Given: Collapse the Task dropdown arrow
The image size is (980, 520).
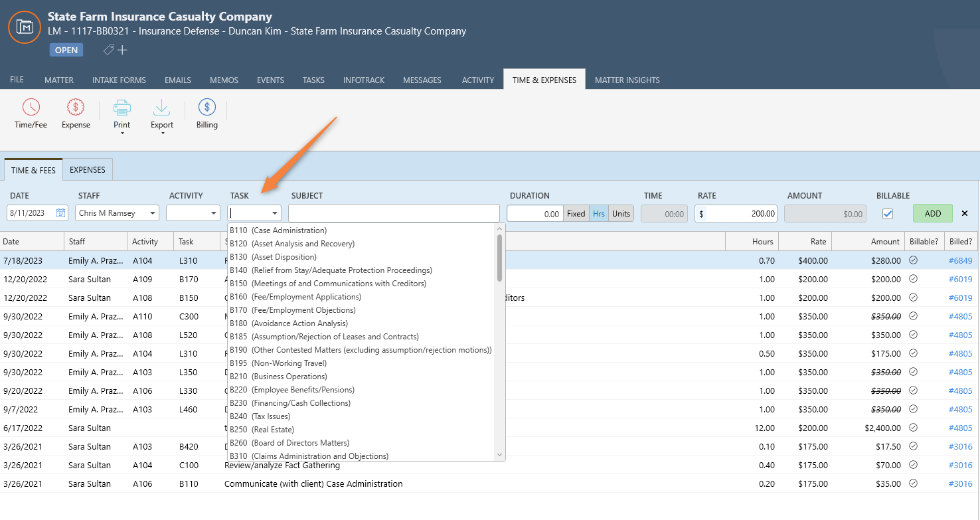Looking at the screenshot, I should point(274,213).
